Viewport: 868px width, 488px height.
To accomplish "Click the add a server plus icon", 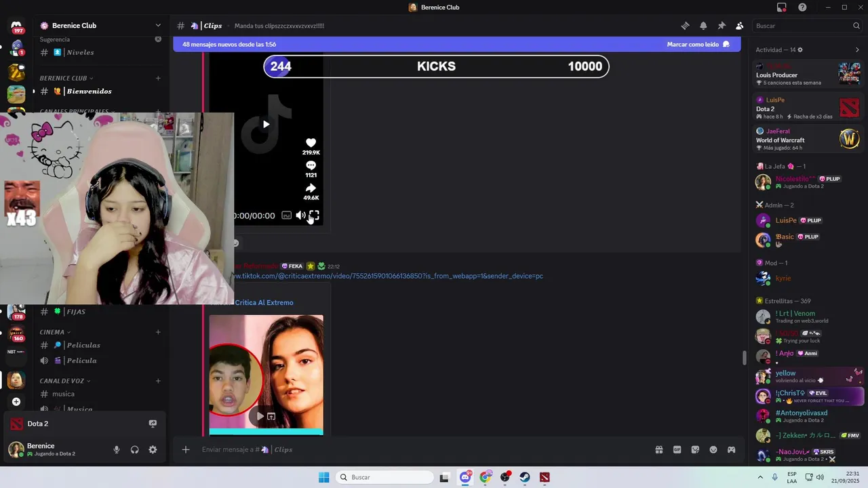I will [16, 401].
